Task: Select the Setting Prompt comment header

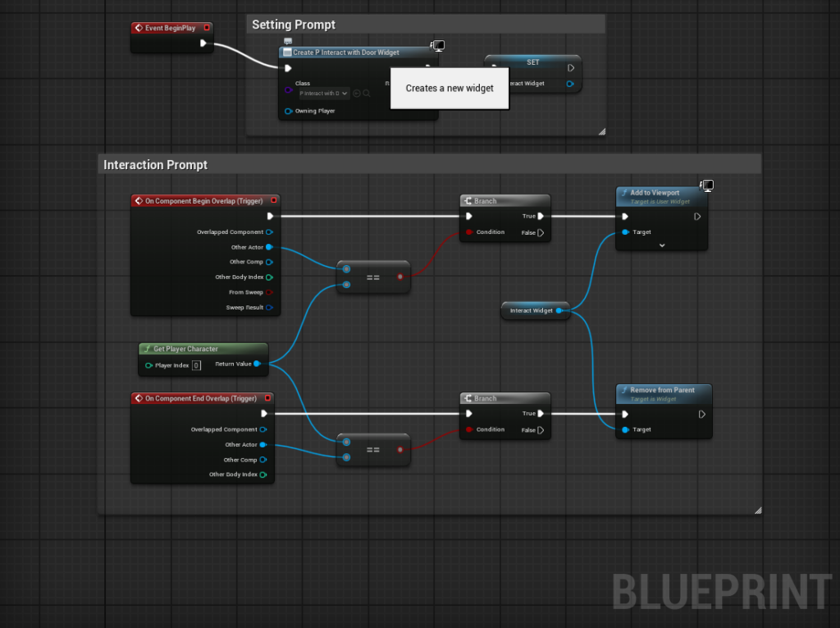Action: coord(294,25)
